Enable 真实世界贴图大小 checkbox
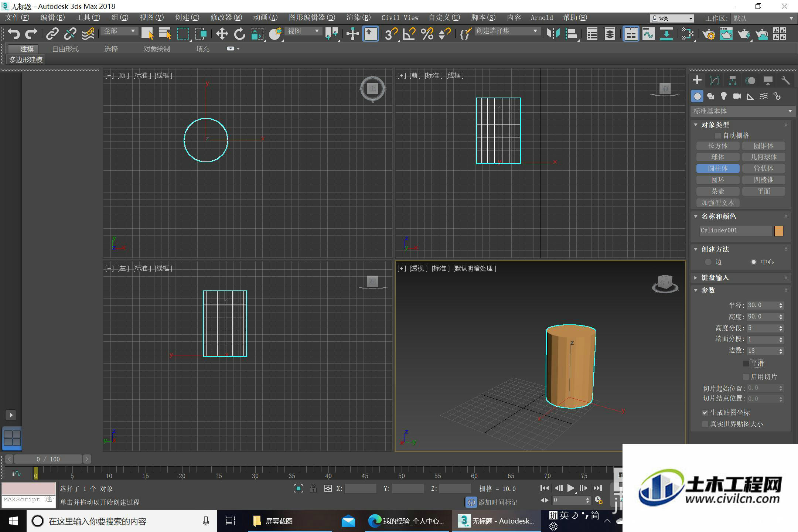This screenshot has height=532, width=798. (x=705, y=424)
